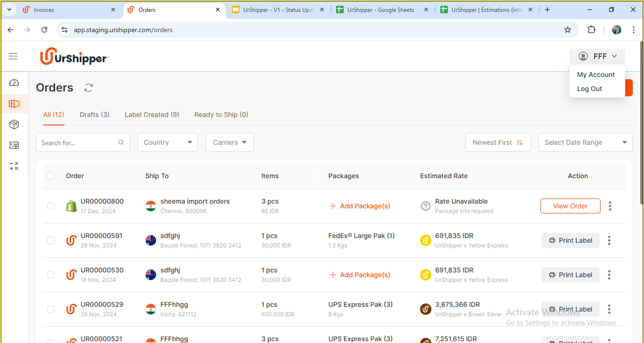Screen dimensions: 644x343
Task: Open the Chrome three-dot menu
Action: [x=633, y=30]
